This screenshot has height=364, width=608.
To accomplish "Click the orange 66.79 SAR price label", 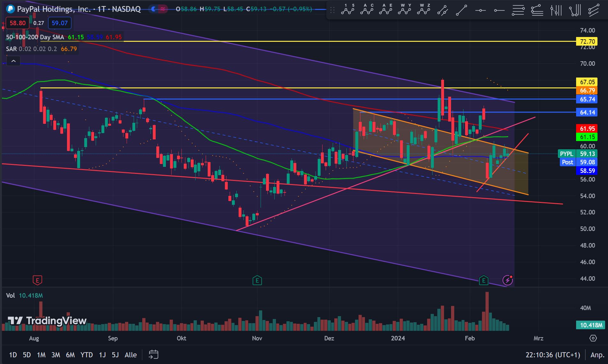I will click(587, 90).
